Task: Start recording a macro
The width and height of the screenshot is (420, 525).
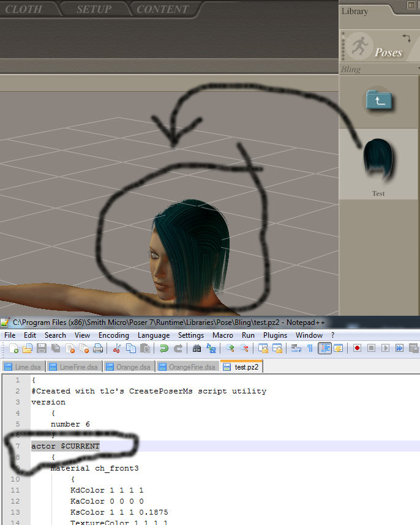Action: coord(357,348)
